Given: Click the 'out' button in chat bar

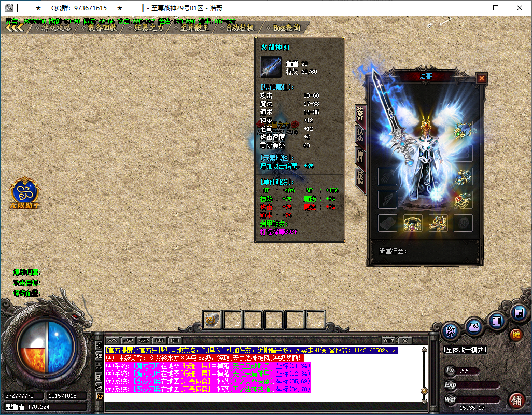Looking at the screenshot, I should [x=389, y=340].
